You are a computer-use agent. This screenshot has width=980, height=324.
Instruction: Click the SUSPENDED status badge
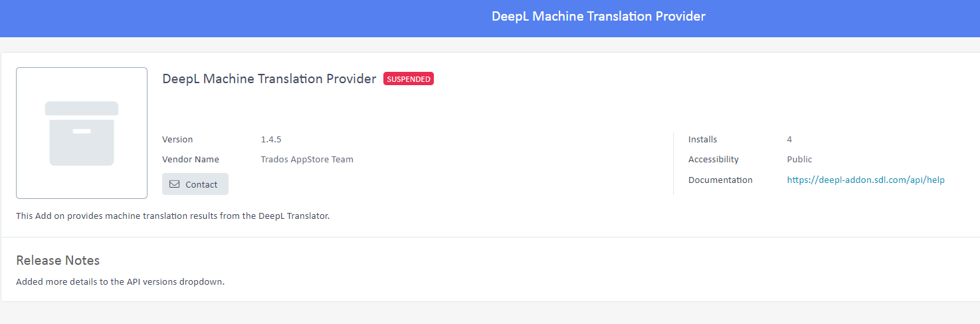pyautogui.click(x=409, y=79)
